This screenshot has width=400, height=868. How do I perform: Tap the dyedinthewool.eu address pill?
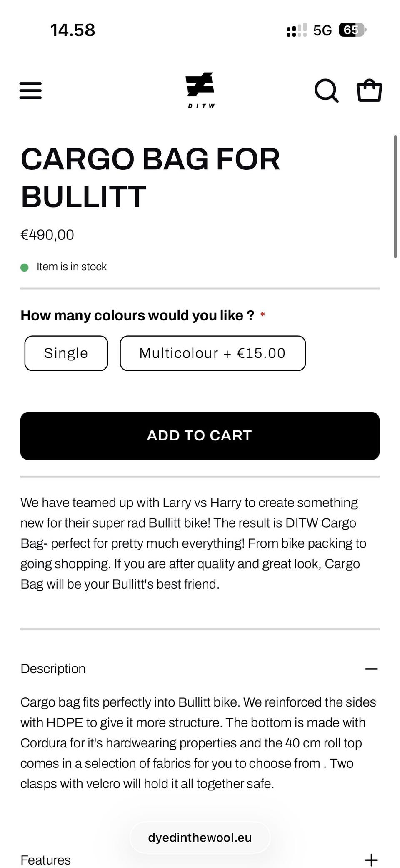(x=200, y=838)
